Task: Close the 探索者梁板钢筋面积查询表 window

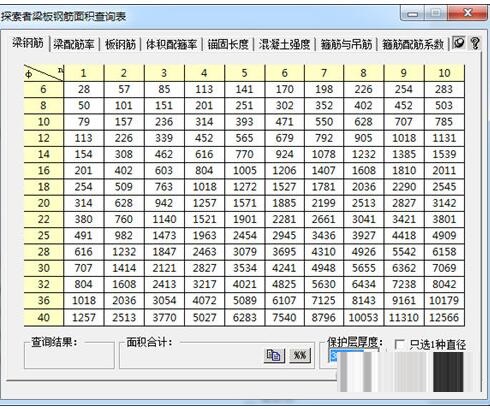Action: point(467,13)
